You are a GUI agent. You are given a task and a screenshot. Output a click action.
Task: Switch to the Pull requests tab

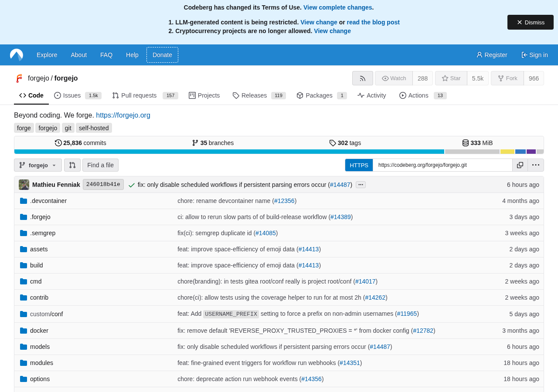tap(145, 95)
